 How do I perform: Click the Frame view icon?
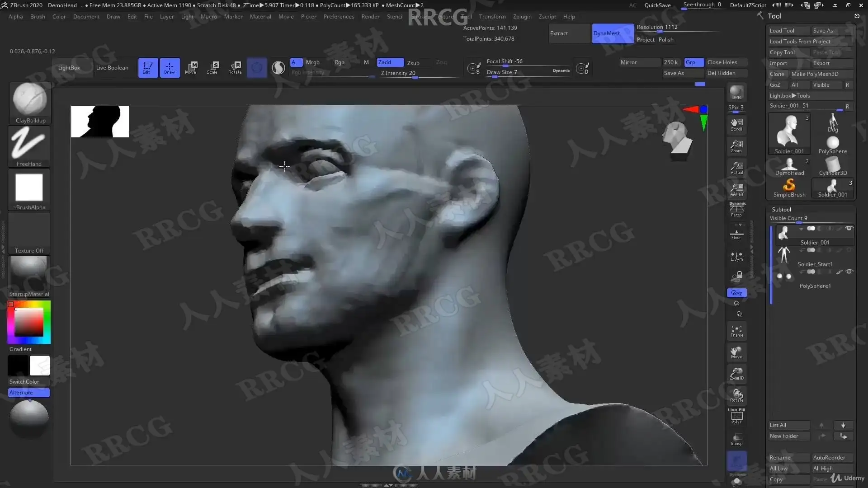coord(736,331)
